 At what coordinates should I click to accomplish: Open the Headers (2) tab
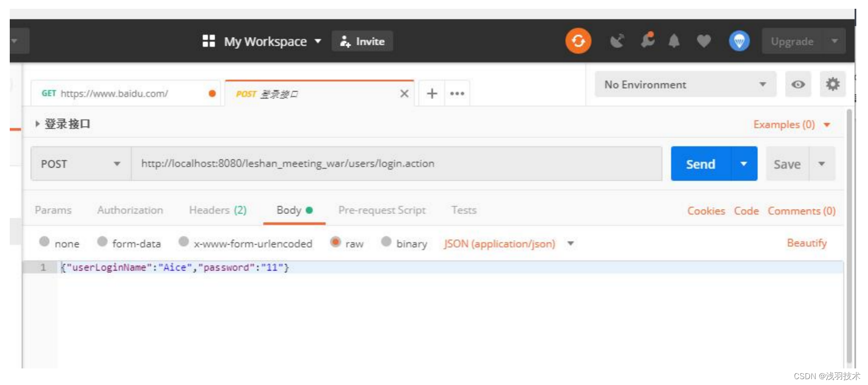tap(218, 210)
